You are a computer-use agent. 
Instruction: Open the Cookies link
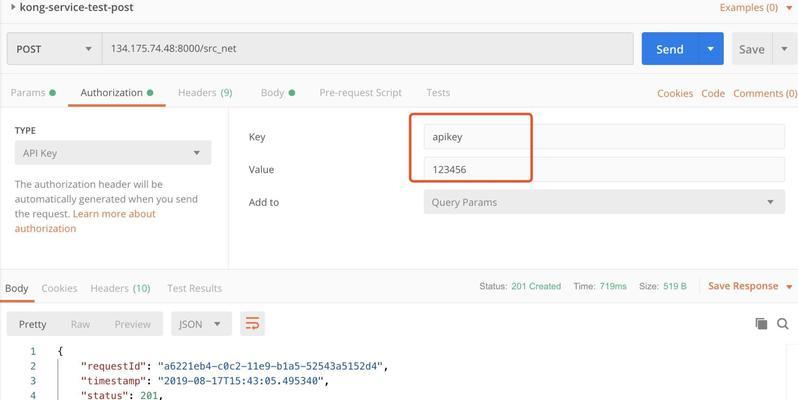(675, 93)
